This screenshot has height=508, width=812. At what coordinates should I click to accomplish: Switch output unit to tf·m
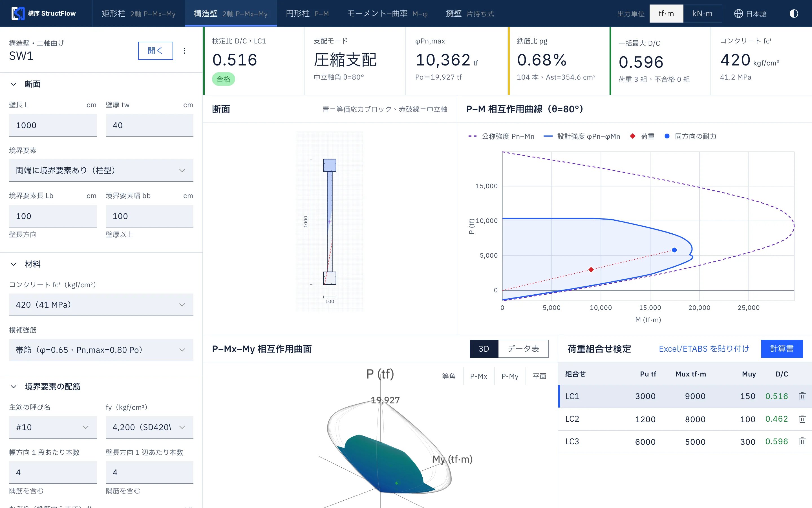coord(666,14)
